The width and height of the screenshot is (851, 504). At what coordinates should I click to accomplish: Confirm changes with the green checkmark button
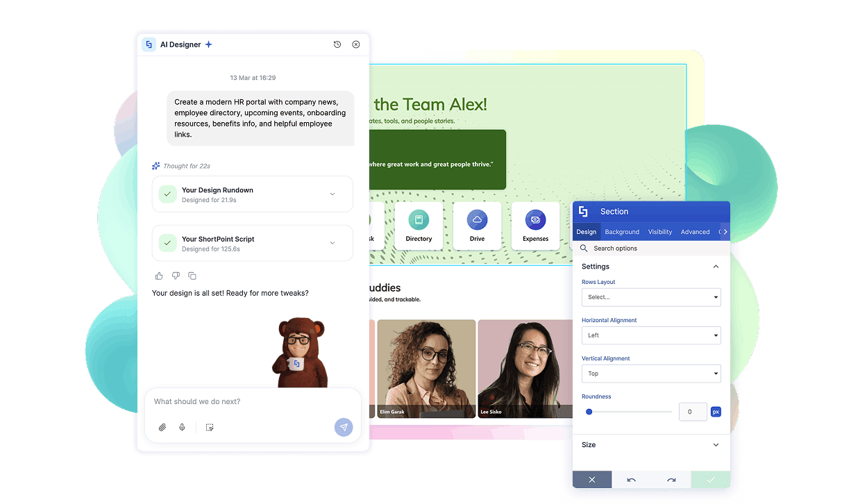click(x=711, y=480)
